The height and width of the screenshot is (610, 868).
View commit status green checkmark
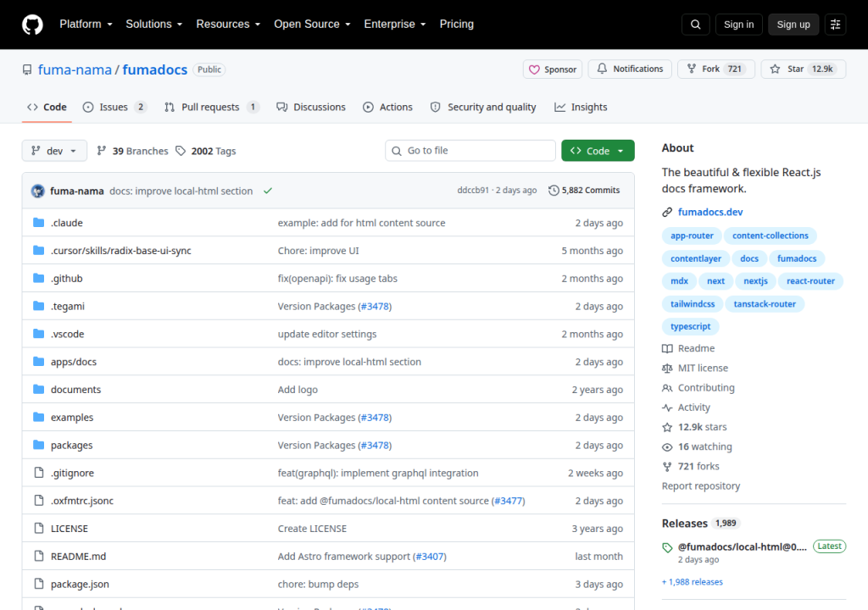point(268,191)
